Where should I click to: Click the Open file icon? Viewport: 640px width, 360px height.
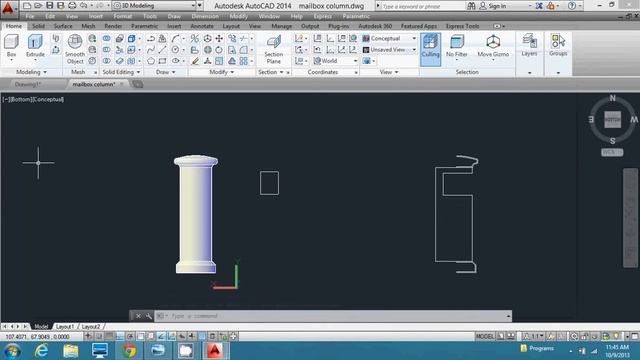(38, 5)
